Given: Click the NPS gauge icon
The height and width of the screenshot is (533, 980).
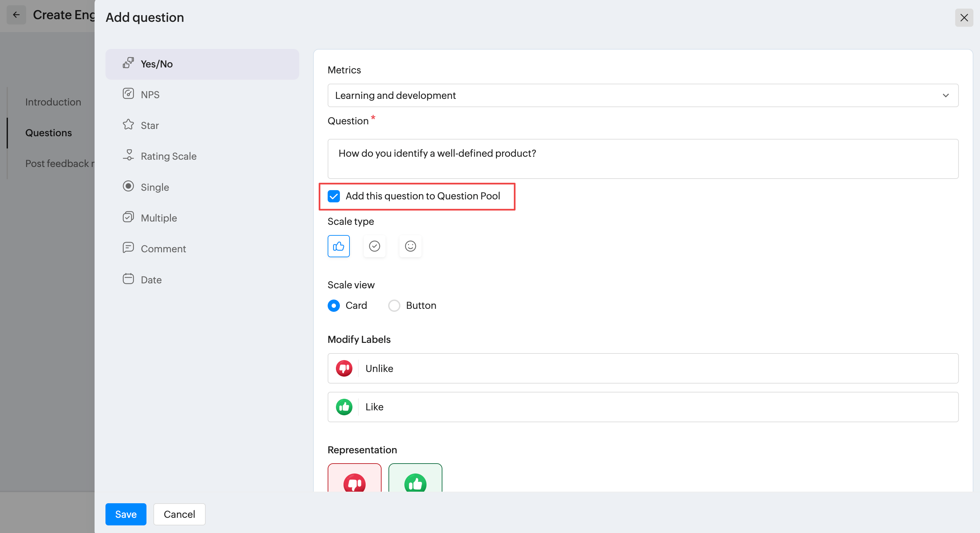Looking at the screenshot, I should (128, 94).
